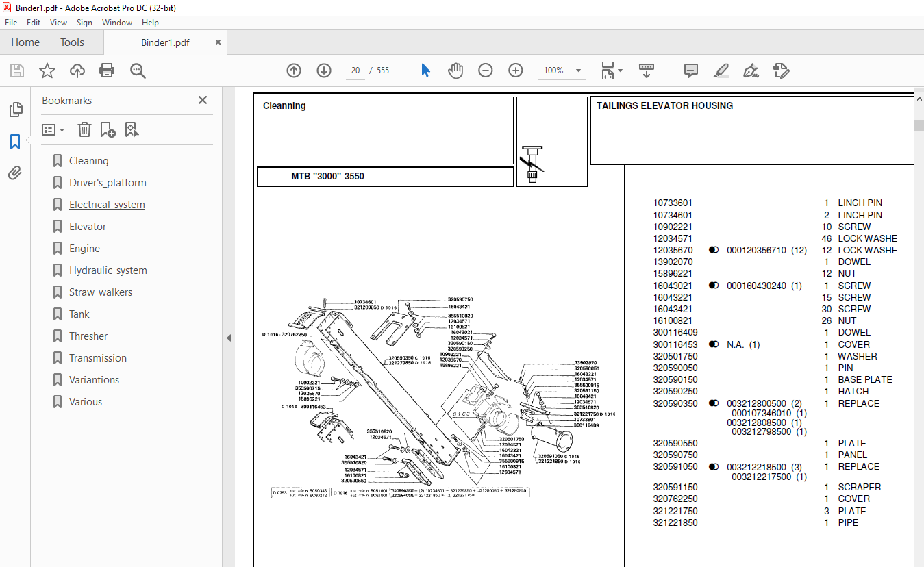Click the BASE PLATE part description
The image size is (924, 567).
pyautogui.click(x=865, y=379)
